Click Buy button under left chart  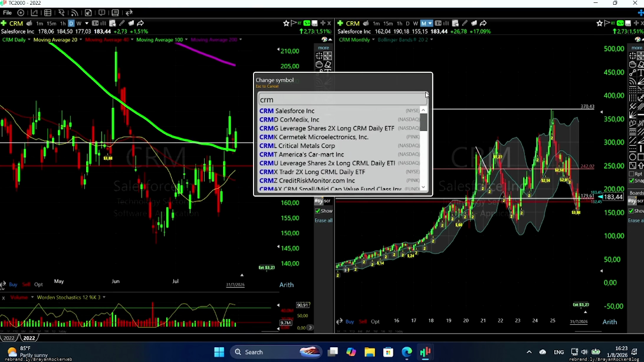point(13,284)
